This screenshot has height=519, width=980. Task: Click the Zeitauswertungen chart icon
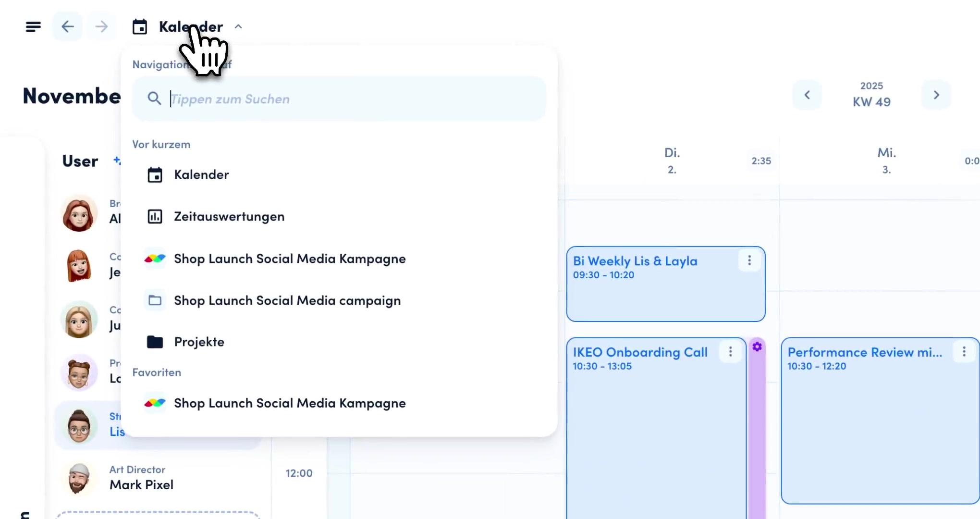coord(155,217)
